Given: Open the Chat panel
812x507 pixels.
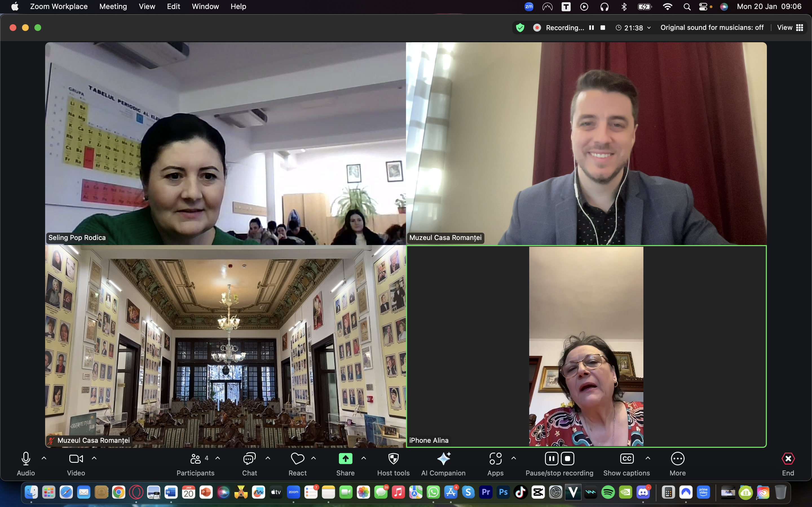Looking at the screenshot, I should click(249, 458).
